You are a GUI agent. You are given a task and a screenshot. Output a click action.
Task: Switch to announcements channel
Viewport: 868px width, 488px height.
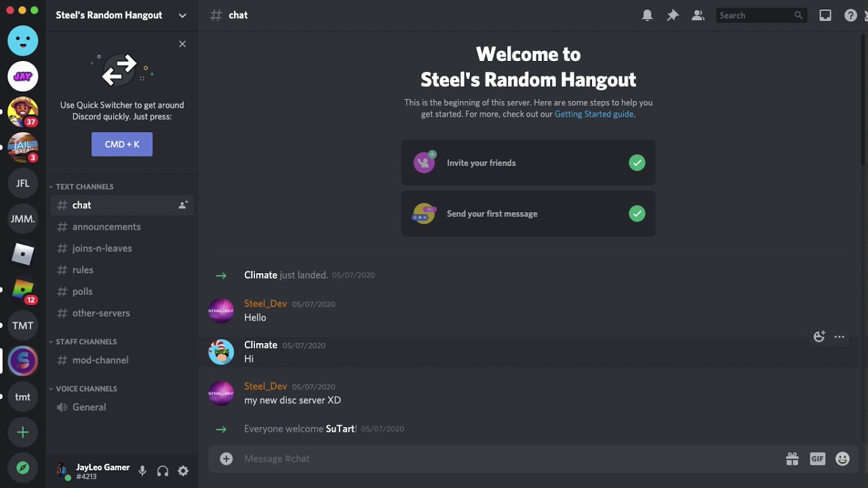coord(122,226)
